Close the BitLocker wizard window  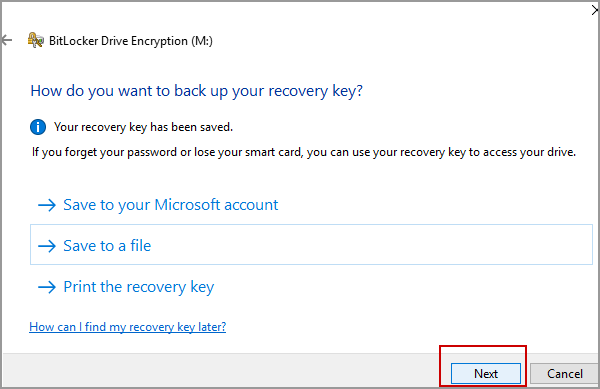coord(595,10)
